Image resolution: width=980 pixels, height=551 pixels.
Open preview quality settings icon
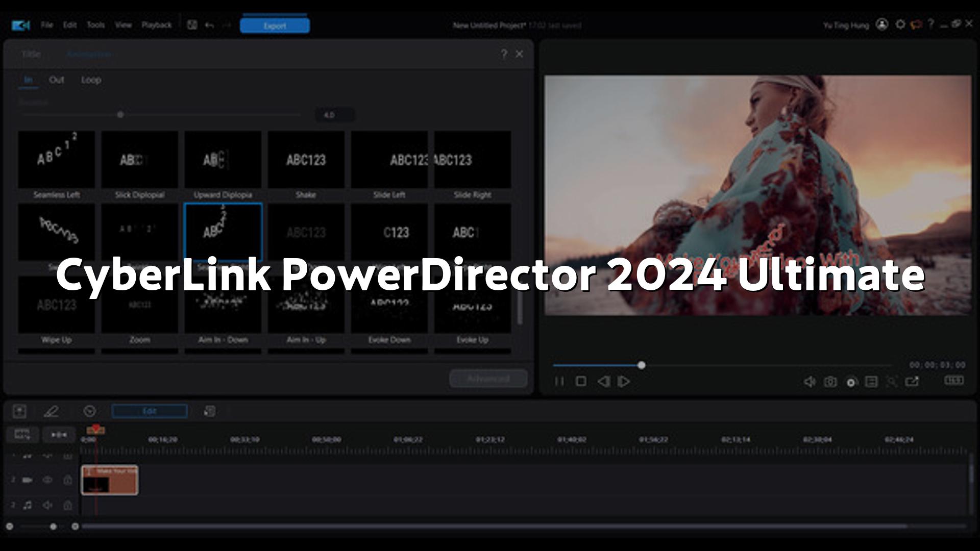coord(851,382)
